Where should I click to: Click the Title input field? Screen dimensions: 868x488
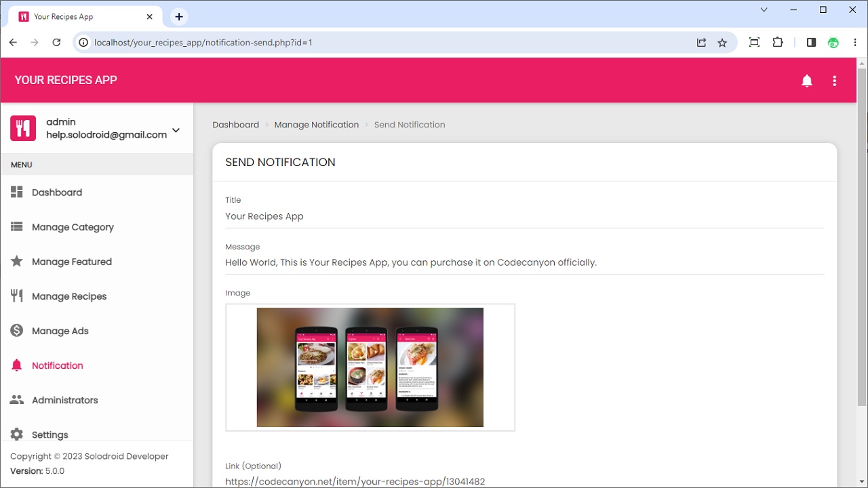pyautogui.click(x=525, y=217)
